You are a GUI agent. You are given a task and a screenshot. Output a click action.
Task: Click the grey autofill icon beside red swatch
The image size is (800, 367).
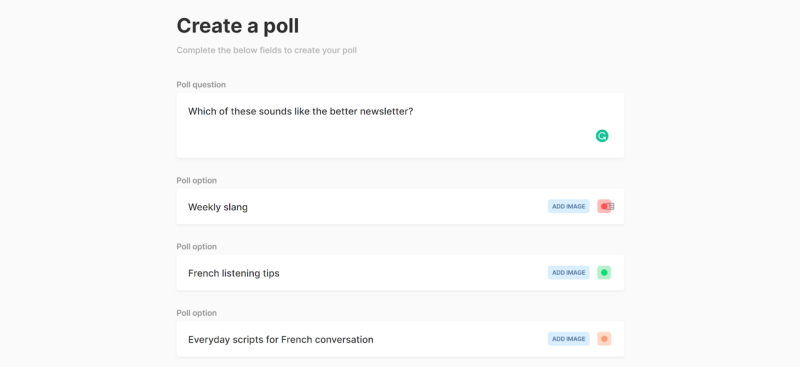tap(611, 206)
